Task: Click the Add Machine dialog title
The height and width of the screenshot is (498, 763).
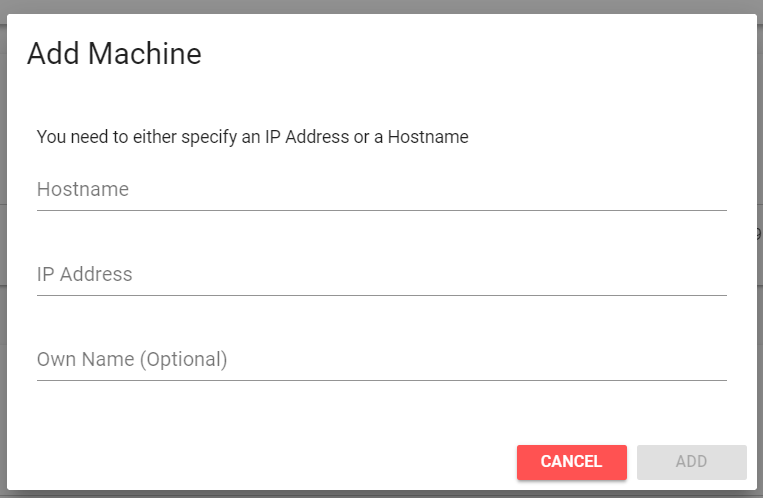Action: pyautogui.click(x=114, y=54)
